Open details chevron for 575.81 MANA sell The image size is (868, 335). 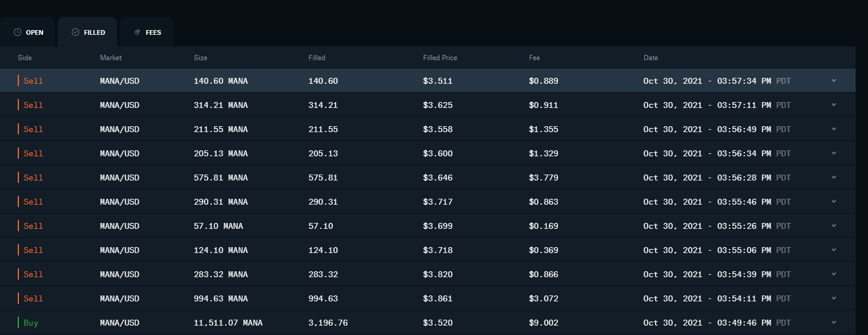coord(834,178)
